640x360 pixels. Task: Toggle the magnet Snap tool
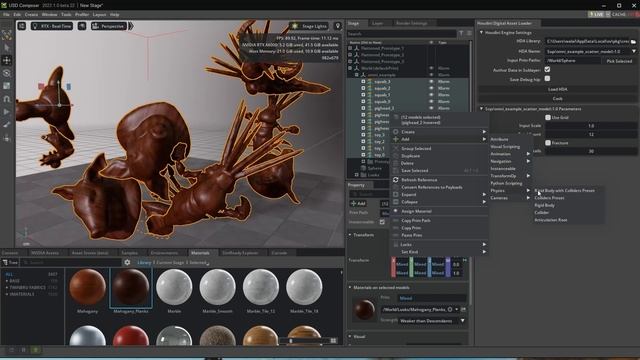tap(7, 99)
